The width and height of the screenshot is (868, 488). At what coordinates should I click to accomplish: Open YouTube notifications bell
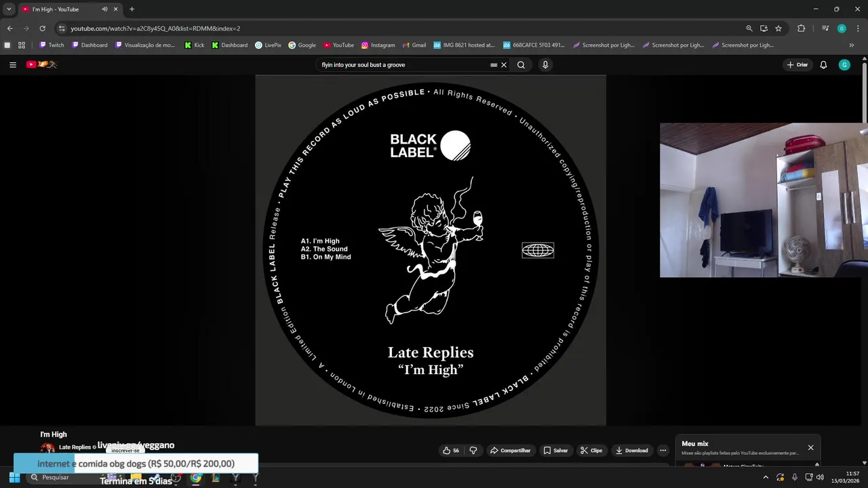coord(823,65)
